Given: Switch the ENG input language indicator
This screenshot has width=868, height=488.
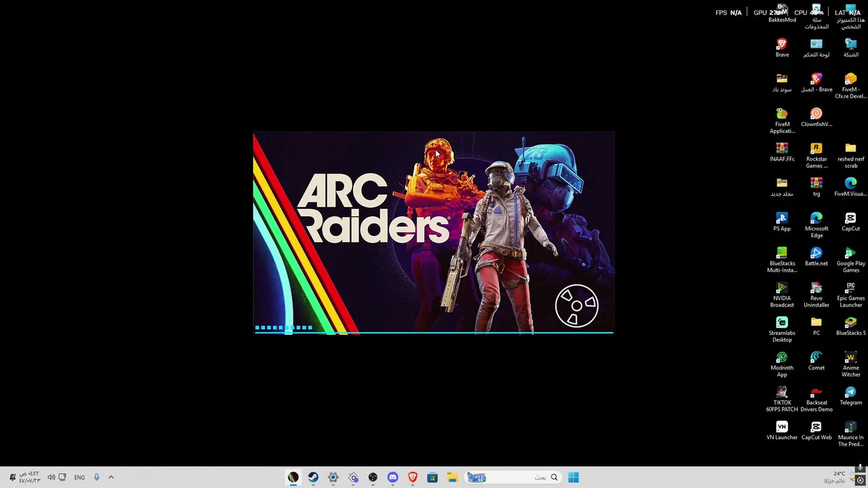Looking at the screenshot, I should tap(79, 477).
